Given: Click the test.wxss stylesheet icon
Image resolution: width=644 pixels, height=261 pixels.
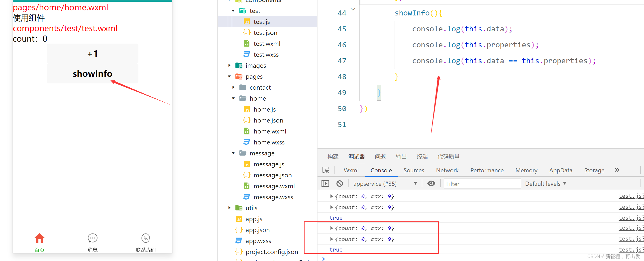Looking at the screenshot, I should click(247, 55).
